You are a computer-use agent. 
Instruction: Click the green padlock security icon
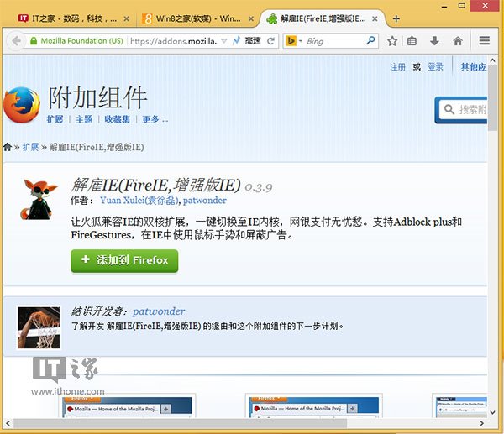[x=34, y=41]
